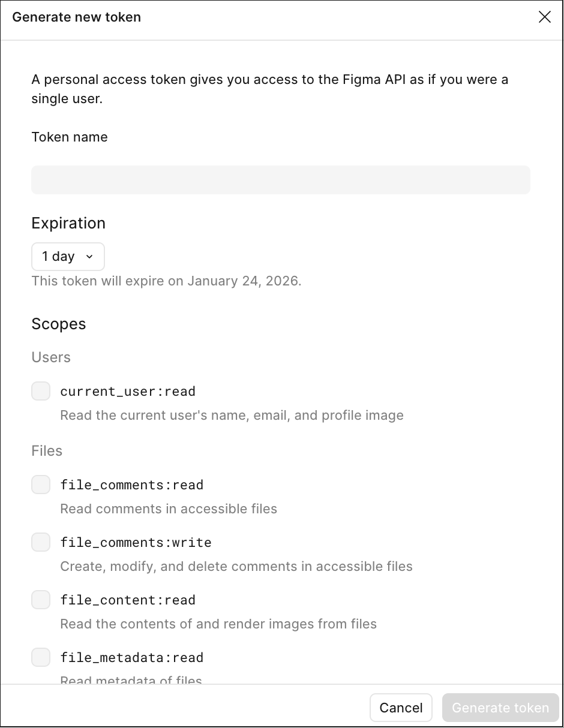Viewport: 564px width, 728px height.
Task: Click the Token name field label
Action: [70, 137]
